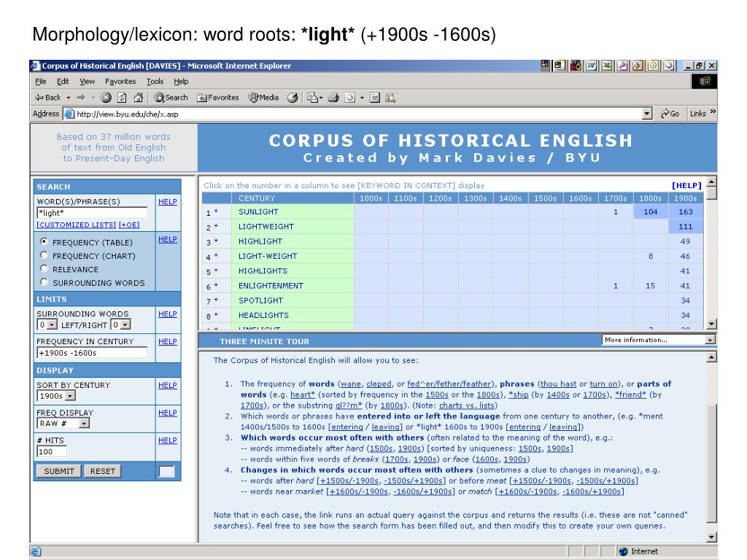Open Mail toolbar dropdown arrow
Viewport: 747px width, 560px height.
[321, 98]
